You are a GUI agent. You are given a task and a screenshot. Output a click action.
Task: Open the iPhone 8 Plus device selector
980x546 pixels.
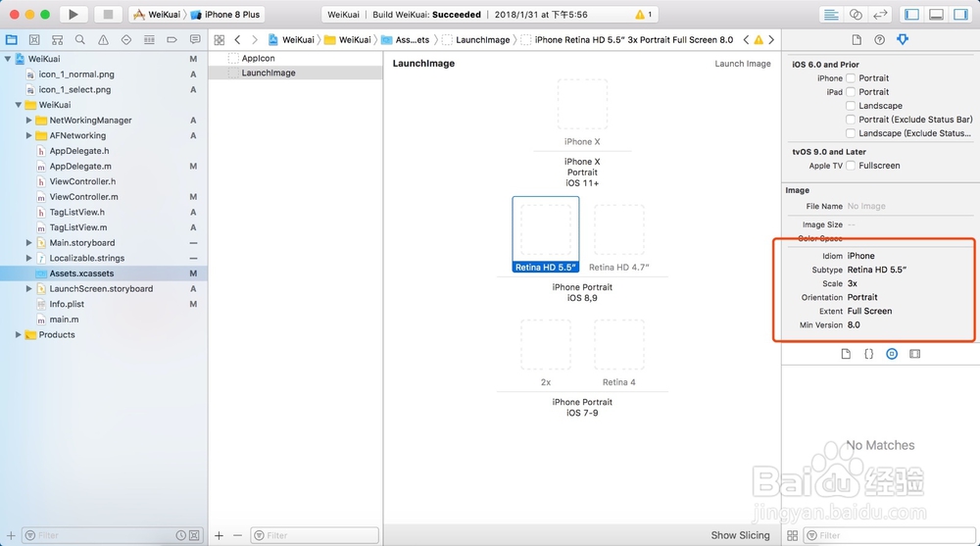tap(225, 15)
